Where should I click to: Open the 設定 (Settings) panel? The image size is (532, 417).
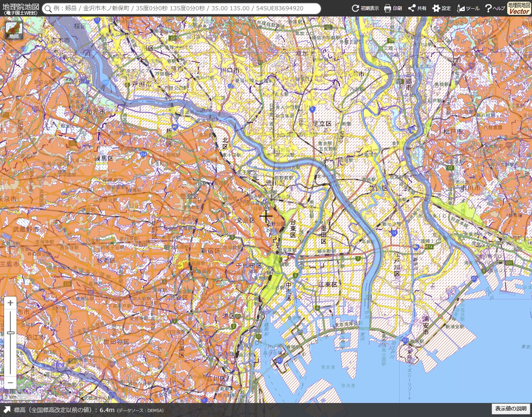[x=441, y=8]
